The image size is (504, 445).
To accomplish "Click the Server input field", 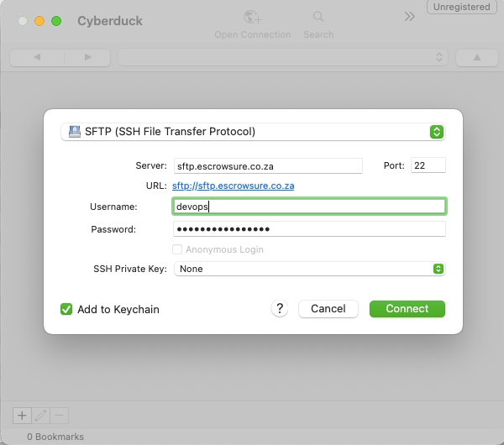I will 268,165.
